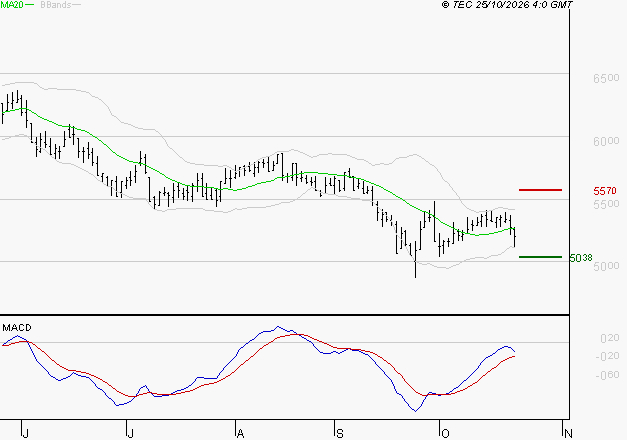Image resolution: width=627 pixels, height=440 pixels.
Task: Click the TEC copyright date text
Action: (507, 5)
